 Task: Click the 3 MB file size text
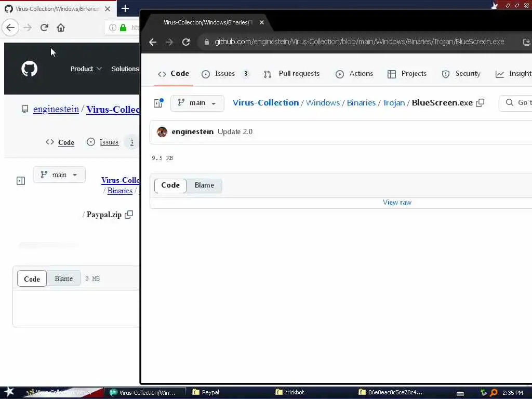coord(92,278)
